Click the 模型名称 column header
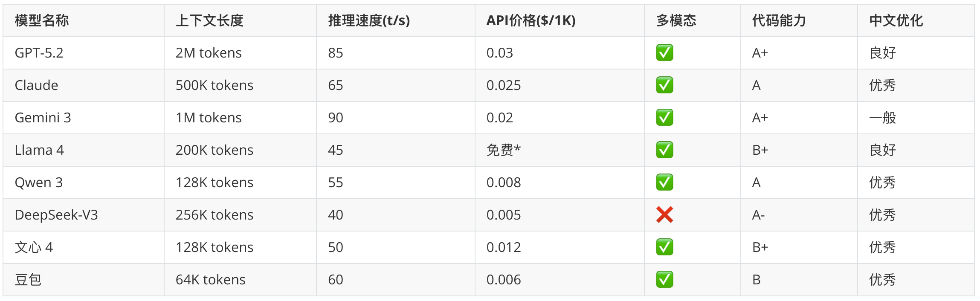The height and width of the screenshot is (301, 980). pos(42,20)
